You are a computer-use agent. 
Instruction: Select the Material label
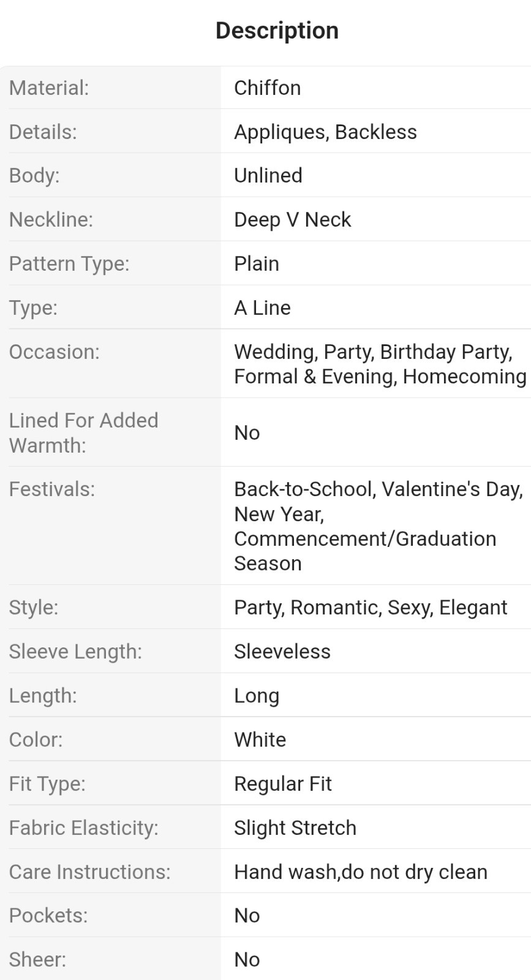tap(49, 88)
